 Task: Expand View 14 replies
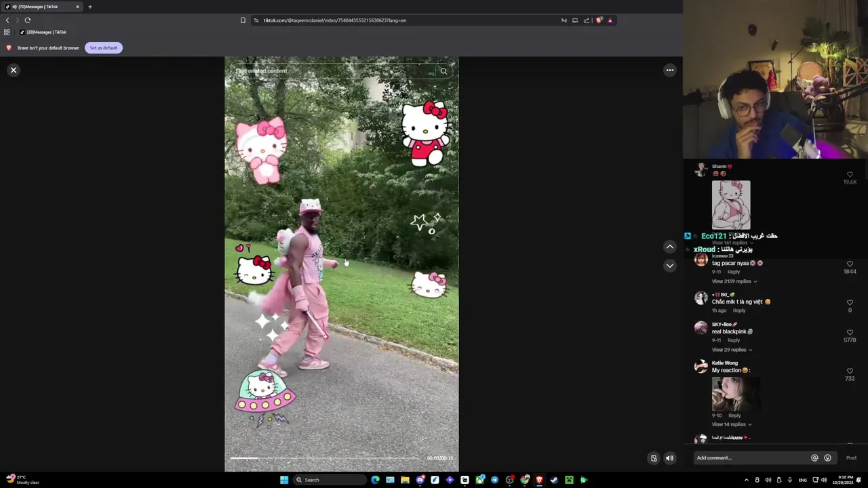(x=732, y=424)
